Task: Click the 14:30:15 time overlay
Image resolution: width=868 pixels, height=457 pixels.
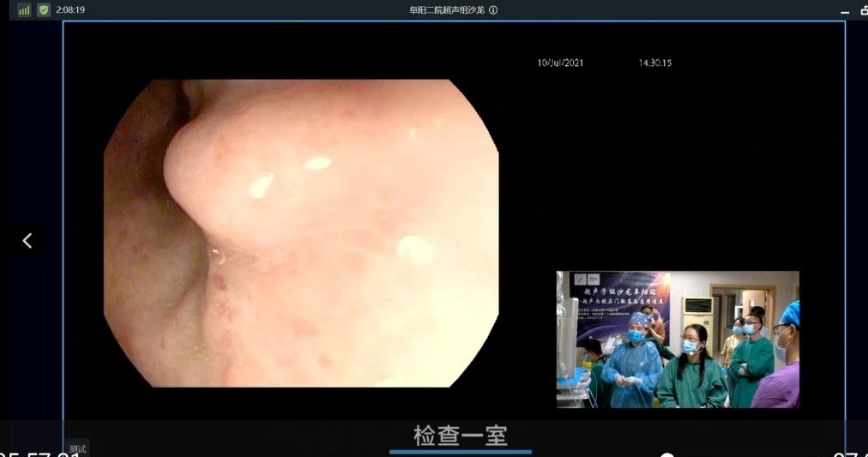Action: (x=654, y=63)
